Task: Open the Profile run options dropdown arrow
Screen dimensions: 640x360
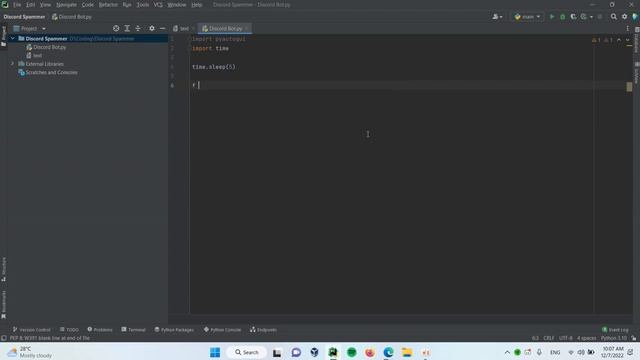Action: click(x=591, y=17)
